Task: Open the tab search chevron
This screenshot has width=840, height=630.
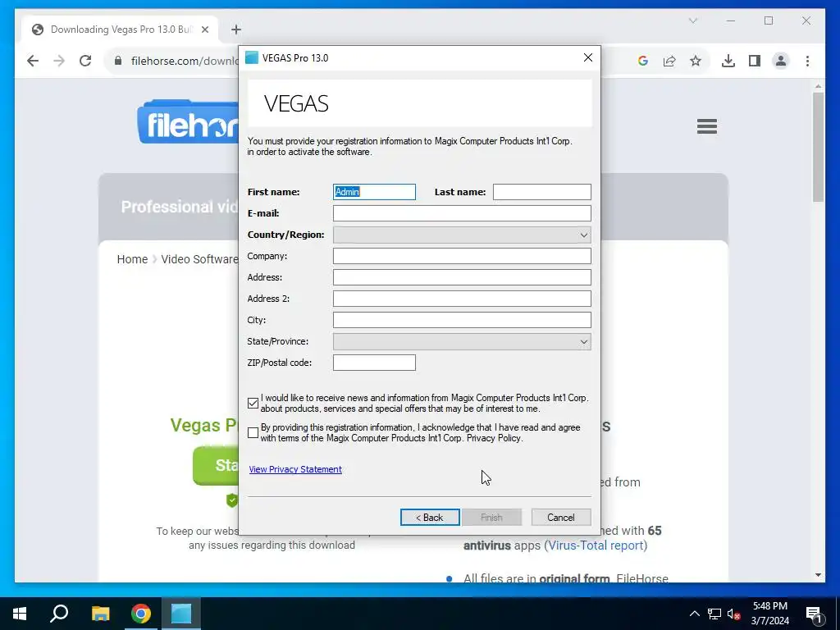Action: [x=692, y=21]
